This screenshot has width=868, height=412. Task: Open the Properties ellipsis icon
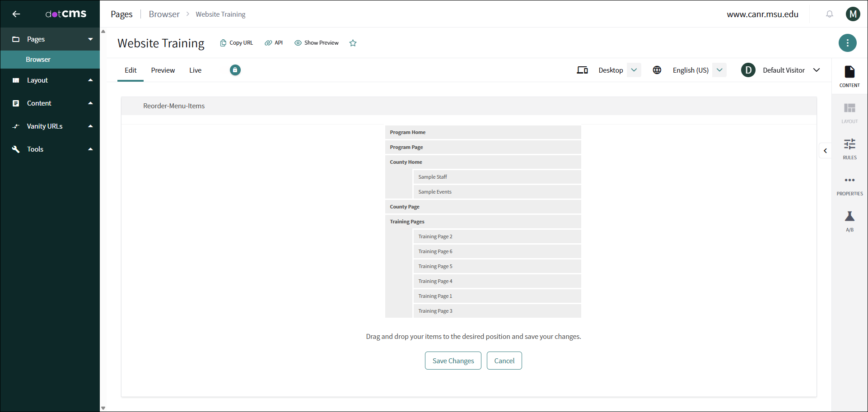pos(849,185)
